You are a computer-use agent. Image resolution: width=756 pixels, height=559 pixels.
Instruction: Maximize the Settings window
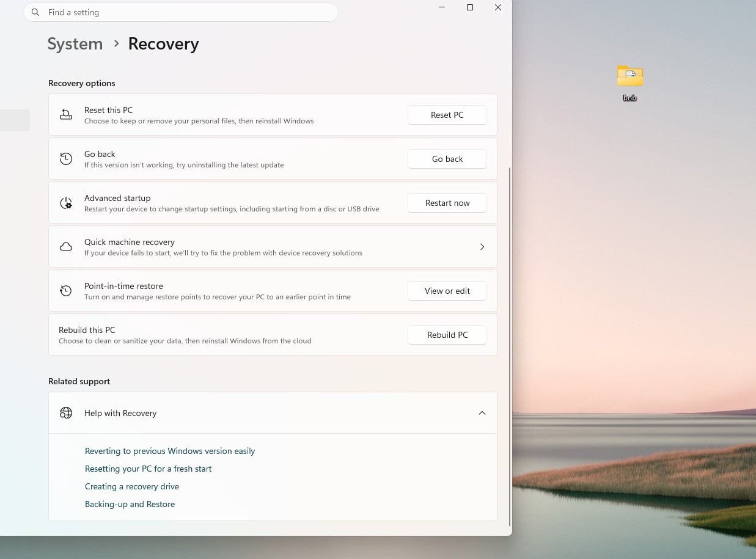[x=470, y=7]
